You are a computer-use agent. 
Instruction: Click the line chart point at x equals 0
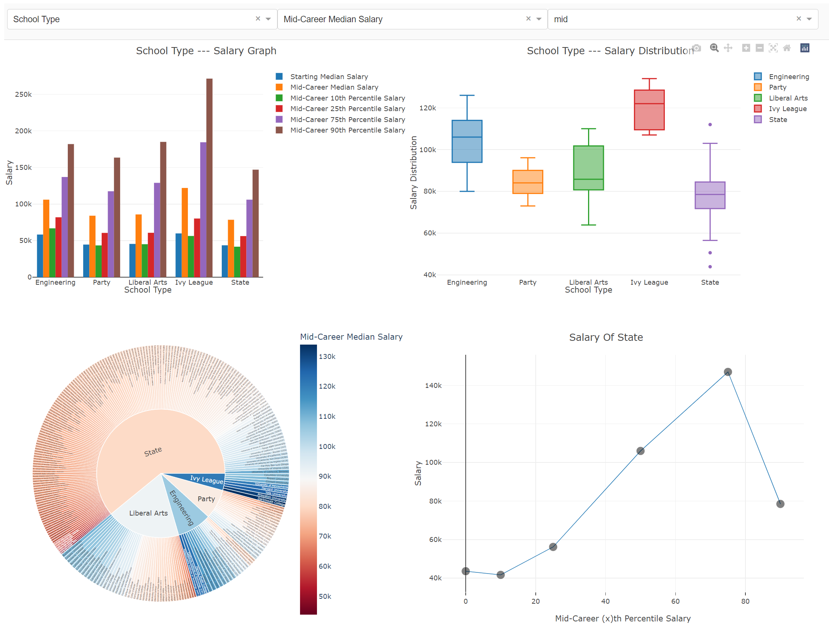[466, 571]
